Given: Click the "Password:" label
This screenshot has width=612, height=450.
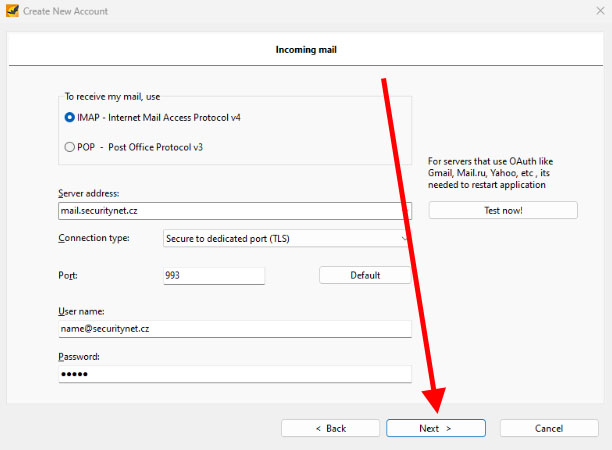Looking at the screenshot, I should coord(79,357).
